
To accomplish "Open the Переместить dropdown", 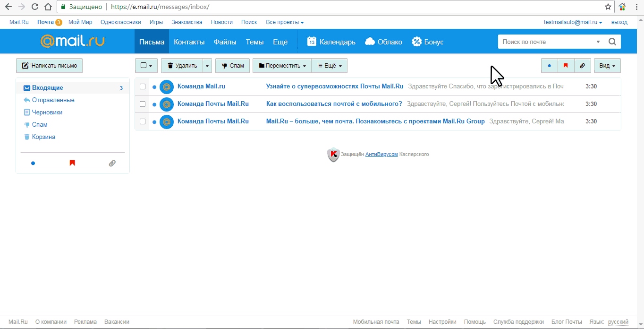I will click(282, 66).
